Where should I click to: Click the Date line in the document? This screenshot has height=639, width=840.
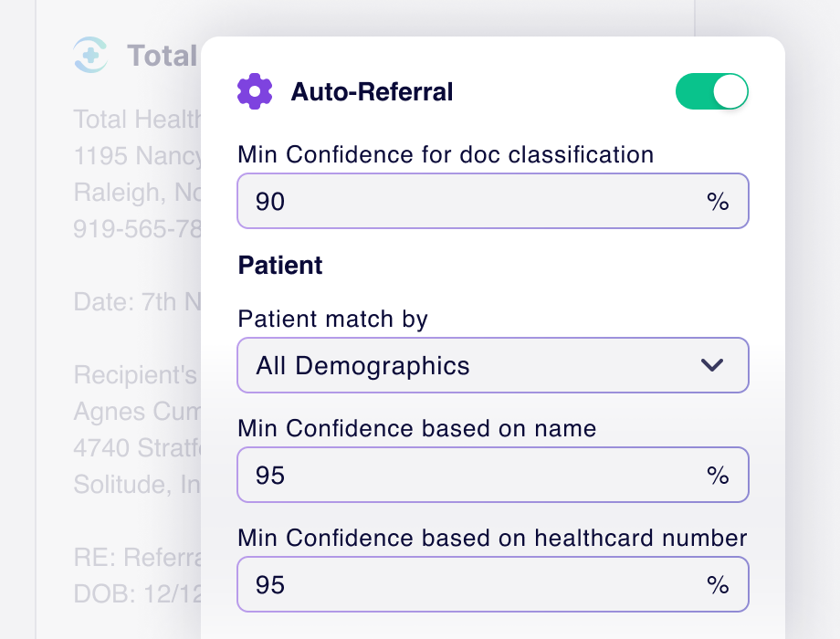(x=137, y=301)
